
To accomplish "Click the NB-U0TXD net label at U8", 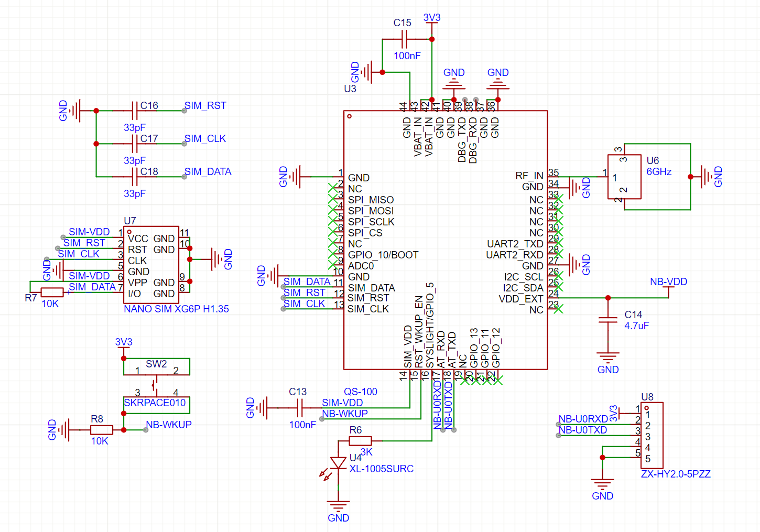I will click(582, 430).
